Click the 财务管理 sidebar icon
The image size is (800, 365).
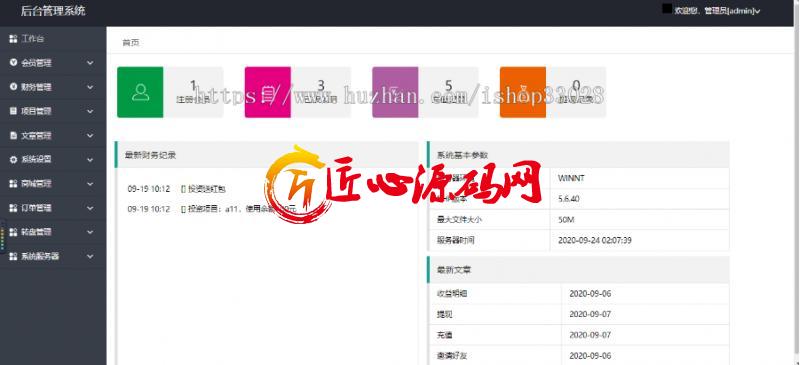[13, 87]
